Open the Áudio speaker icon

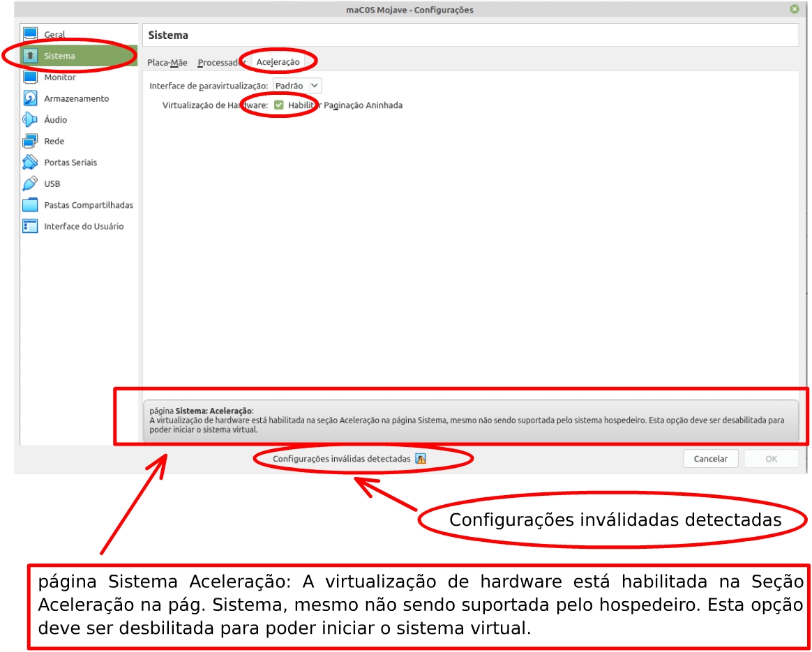click(x=30, y=120)
